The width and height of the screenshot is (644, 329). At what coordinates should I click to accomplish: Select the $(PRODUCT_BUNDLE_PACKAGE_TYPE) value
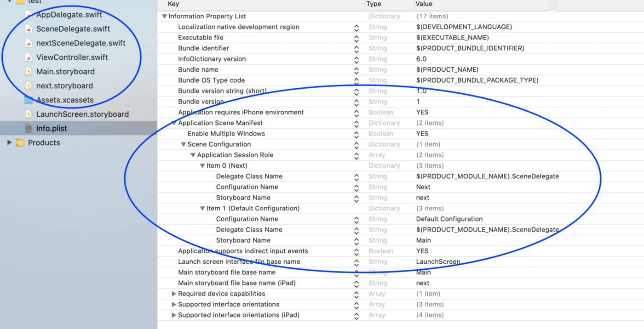pyautogui.click(x=477, y=80)
